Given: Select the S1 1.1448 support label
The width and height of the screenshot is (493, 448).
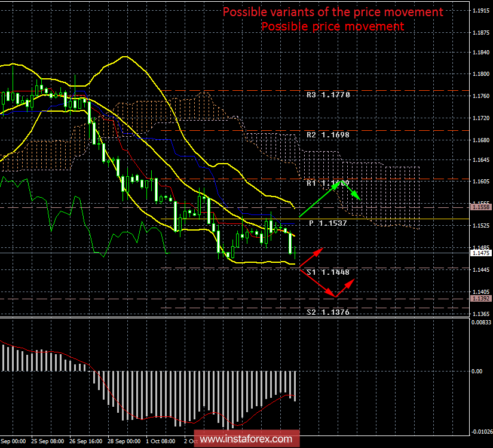Looking at the screenshot, I should point(328,272).
